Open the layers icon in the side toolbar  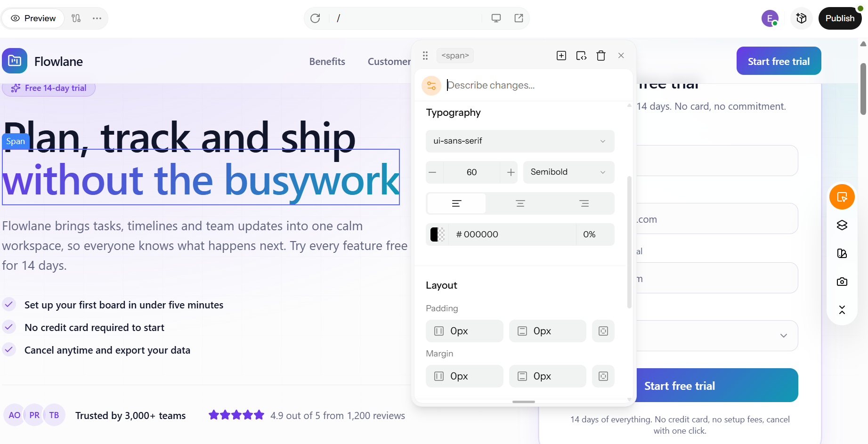[x=842, y=225]
